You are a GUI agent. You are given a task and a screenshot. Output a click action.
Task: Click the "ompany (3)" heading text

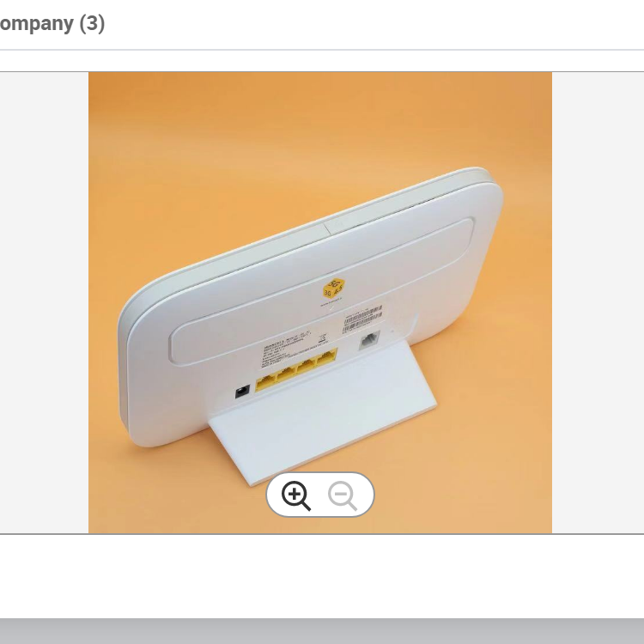[52, 23]
